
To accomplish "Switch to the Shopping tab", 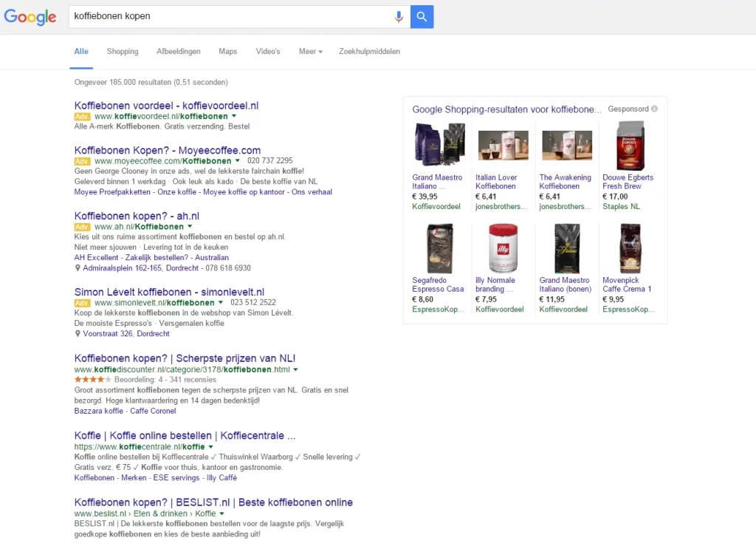I will [x=123, y=52].
